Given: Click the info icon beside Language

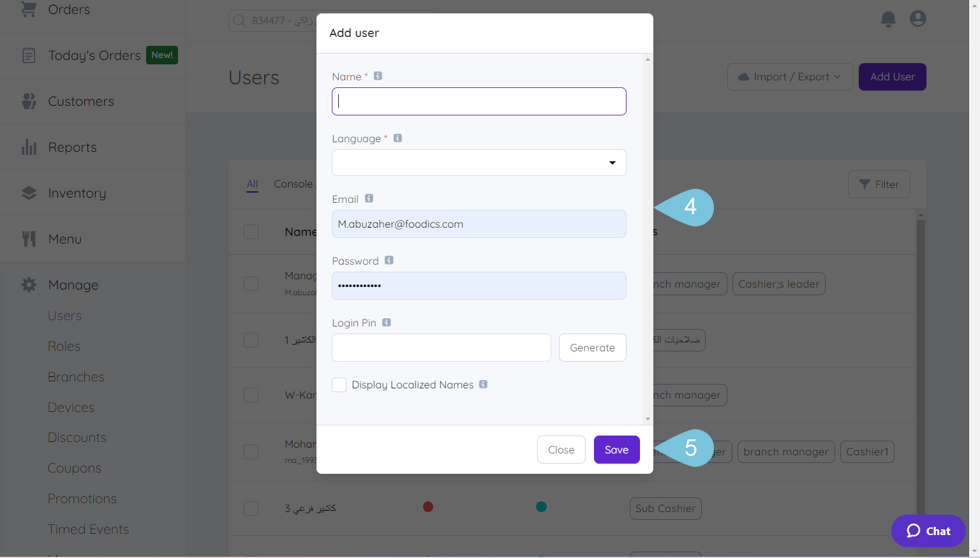Looking at the screenshot, I should click(x=397, y=138).
